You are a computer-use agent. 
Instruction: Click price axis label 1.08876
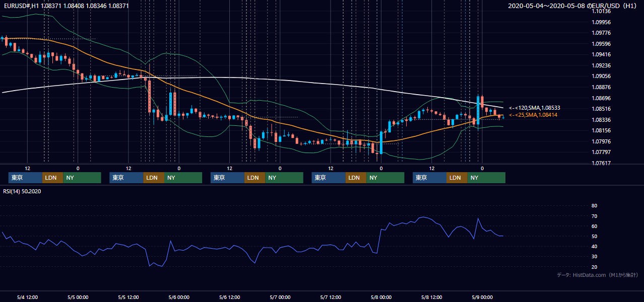tap(601, 87)
